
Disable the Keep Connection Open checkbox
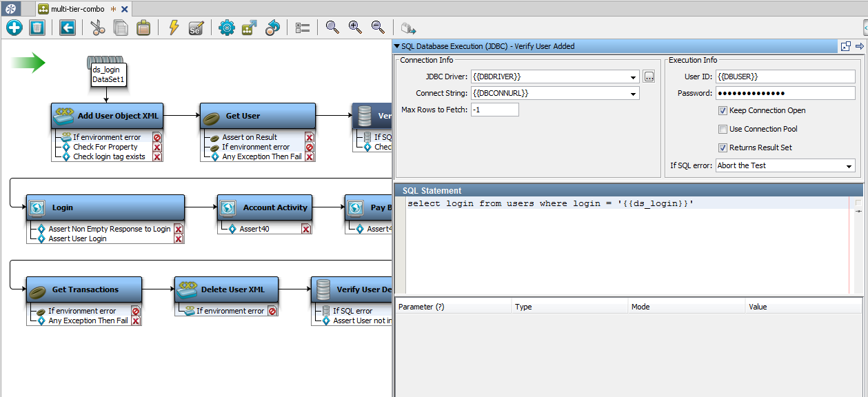pyautogui.click(x=723, y=110)
